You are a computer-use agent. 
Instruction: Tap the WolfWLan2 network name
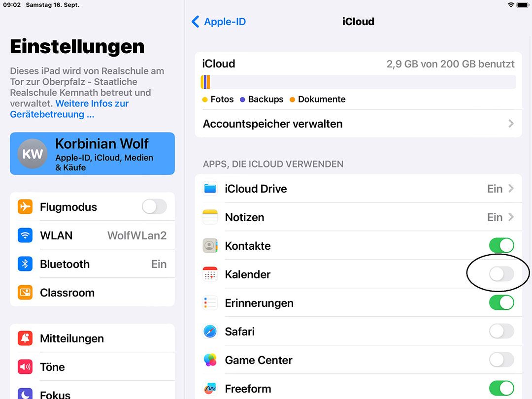(137, 235)
